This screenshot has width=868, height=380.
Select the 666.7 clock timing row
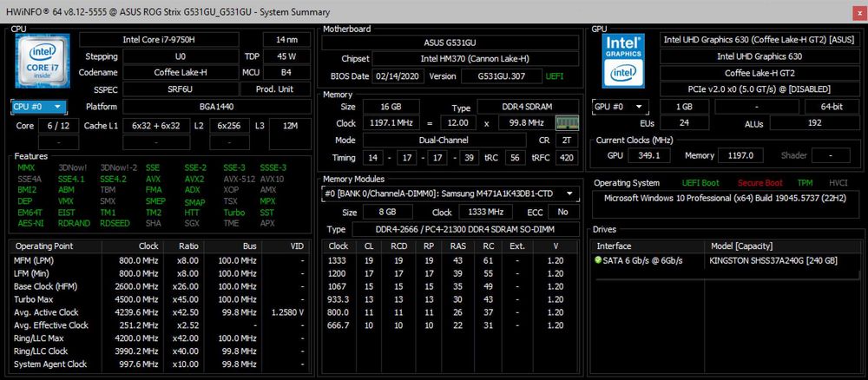coord(450,325)
